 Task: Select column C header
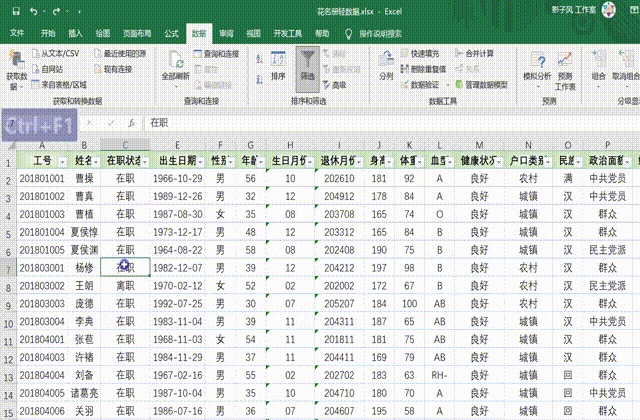[125, 145]
